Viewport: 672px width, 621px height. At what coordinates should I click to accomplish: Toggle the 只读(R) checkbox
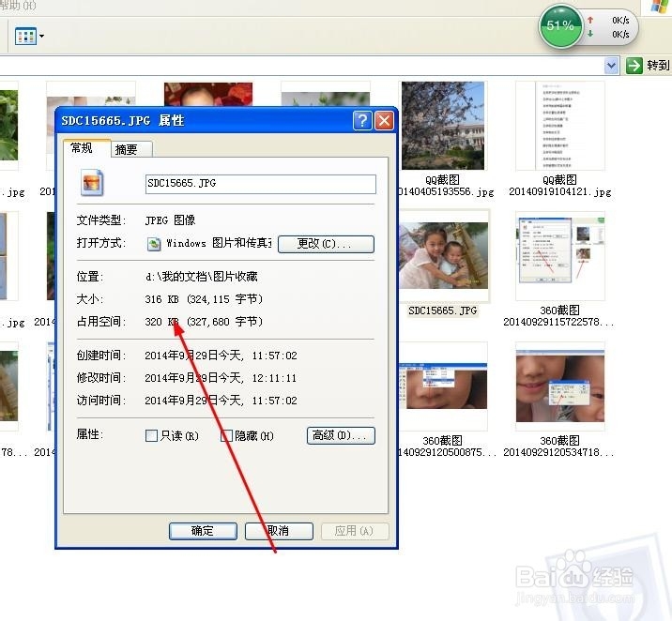tap(151, 436)
